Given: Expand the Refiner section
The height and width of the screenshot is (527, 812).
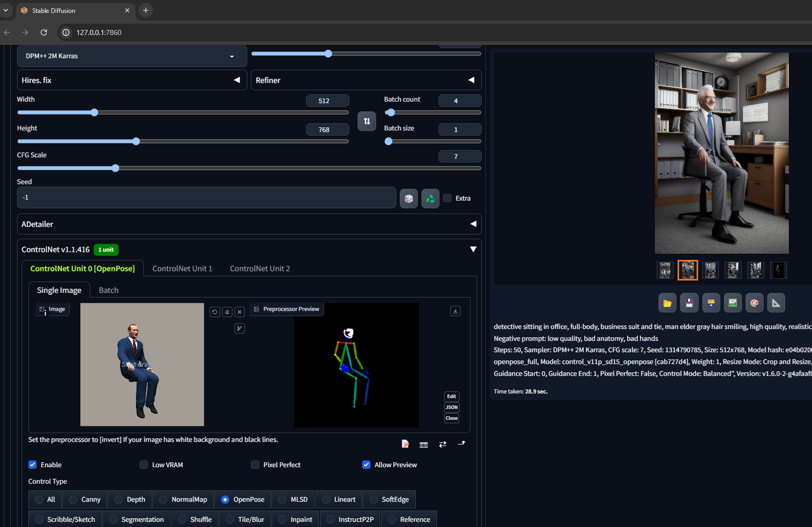Looking at the screenshot, I should (x=366, y=80).
